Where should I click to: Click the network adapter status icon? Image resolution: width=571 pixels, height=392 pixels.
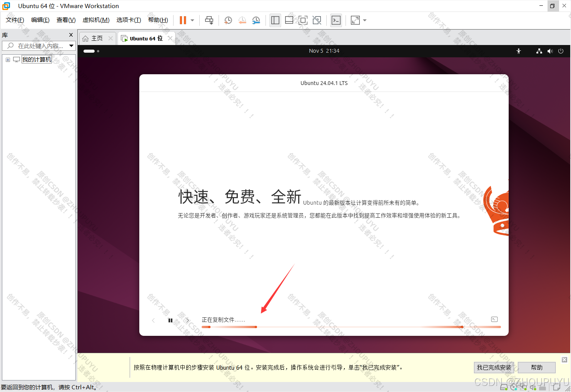click(x=523, y=387)
